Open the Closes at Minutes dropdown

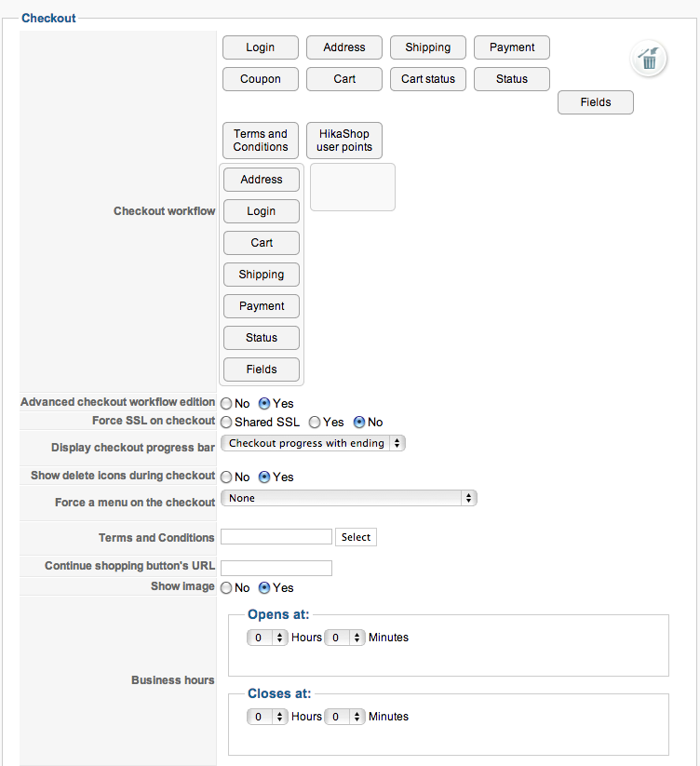pyautogui.click(x=344, y=717)
